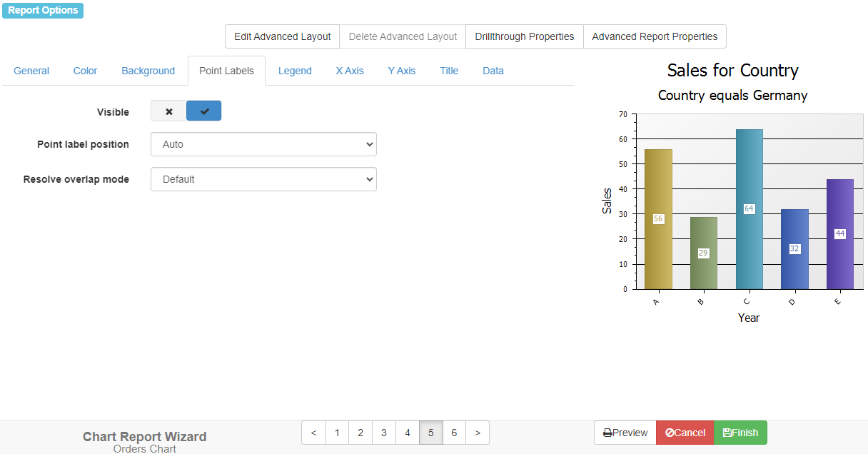Screen dimensions: 868x454
Task: Expand the Resolve overlap mode dropdown
Action: point(263,179)
